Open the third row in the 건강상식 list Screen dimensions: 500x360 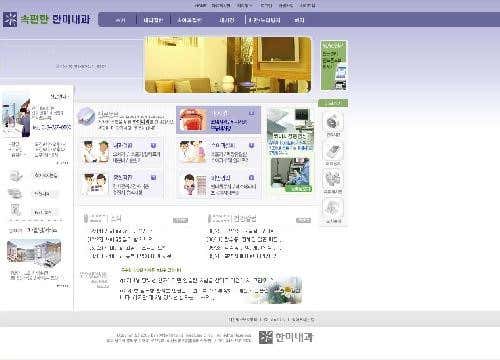(x=245, y=248)
